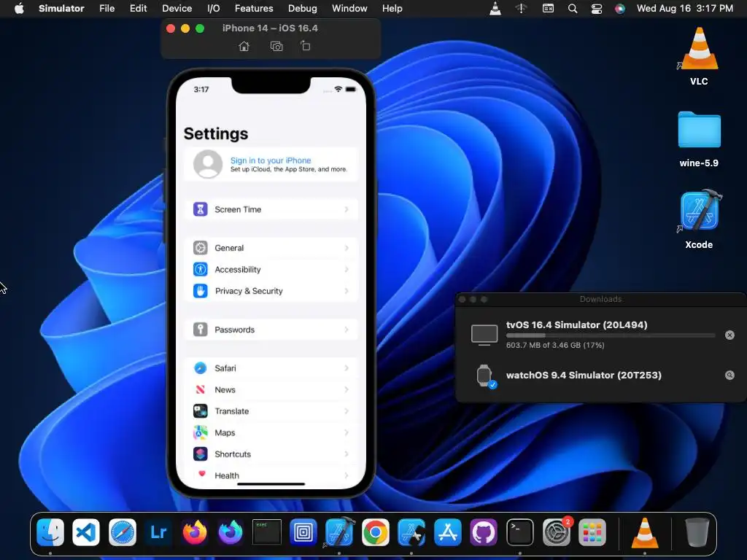
Task: Expand News row chevron
Action: click(x=347, y=389)
